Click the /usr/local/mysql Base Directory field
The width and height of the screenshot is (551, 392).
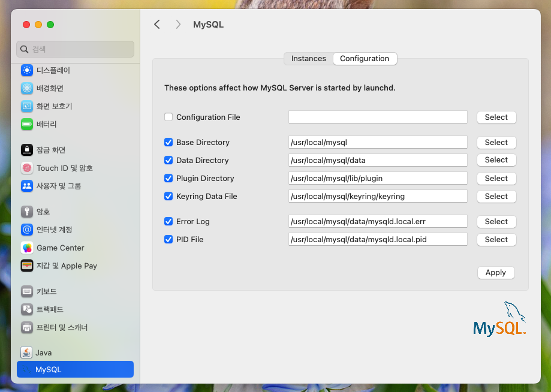pyautogui.click(x=378, y=142)
